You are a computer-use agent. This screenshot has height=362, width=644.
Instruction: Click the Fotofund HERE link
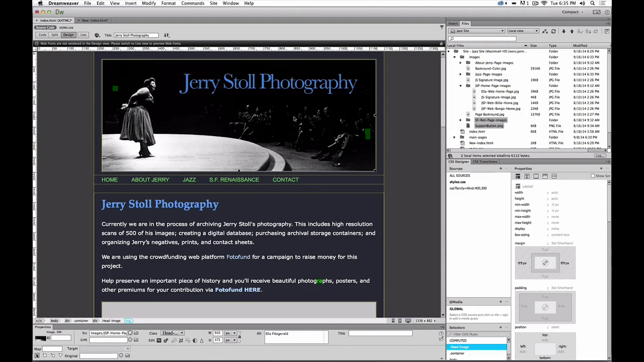(237, 290)
